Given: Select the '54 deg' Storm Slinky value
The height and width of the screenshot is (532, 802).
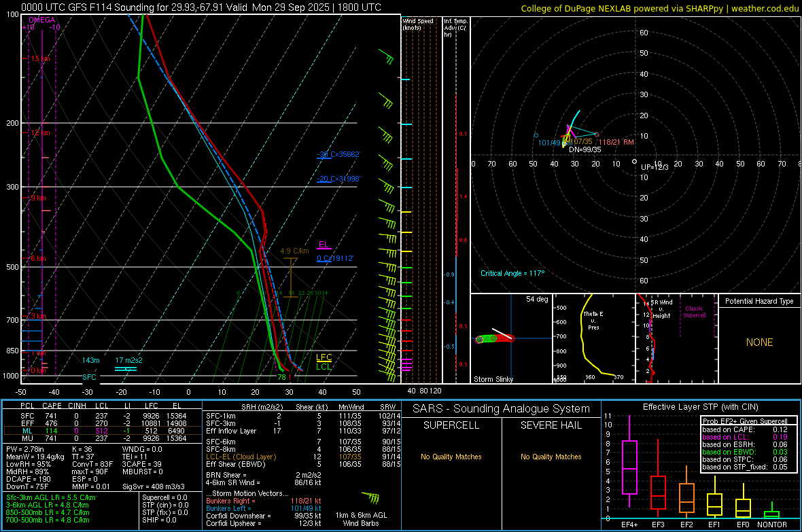Looking at the screenshot, I should [537, 299].
